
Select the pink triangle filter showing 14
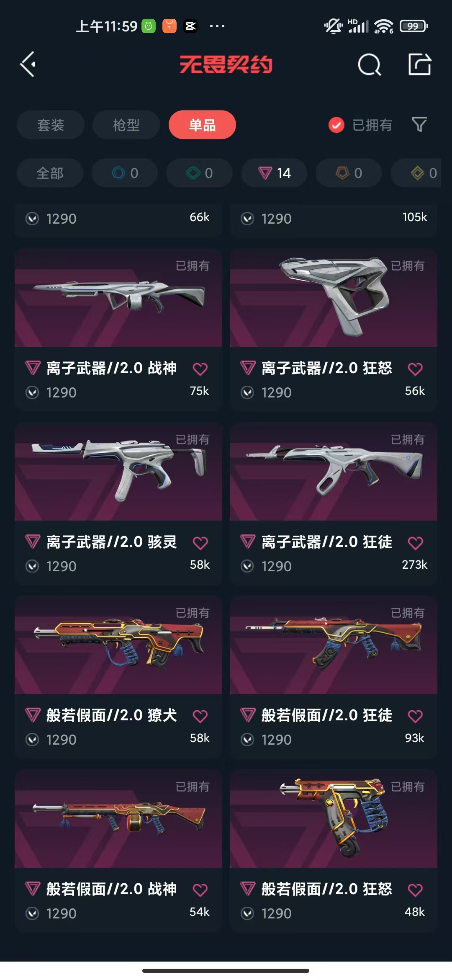(x=274, y=173)
